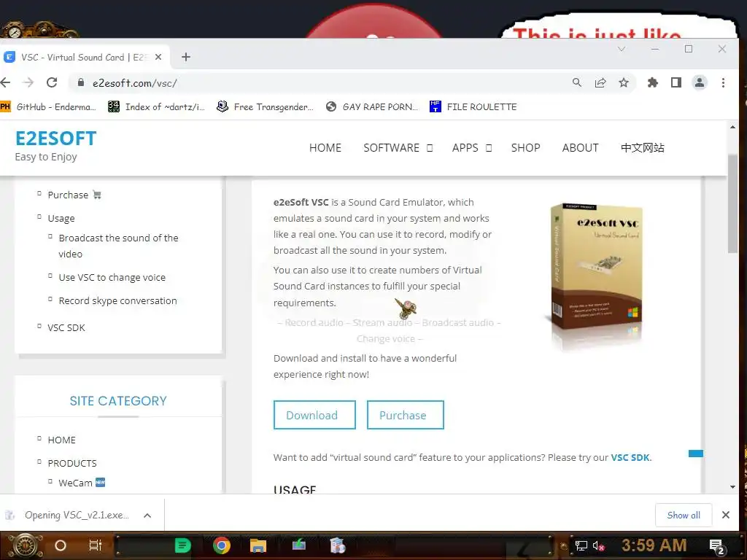This screenshot has width=747, height=560.
Task: Open the Purchase link in the sidebar
Action: click(x=68, y=195)
